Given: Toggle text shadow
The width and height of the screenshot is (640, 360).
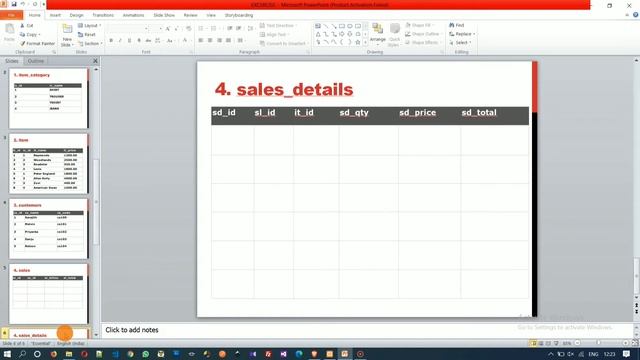Looking at the screenshot, I should tap(139, 40).
